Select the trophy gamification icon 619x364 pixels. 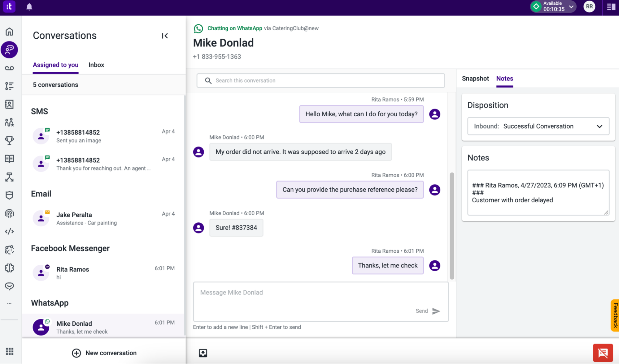[x=9, y=140]
